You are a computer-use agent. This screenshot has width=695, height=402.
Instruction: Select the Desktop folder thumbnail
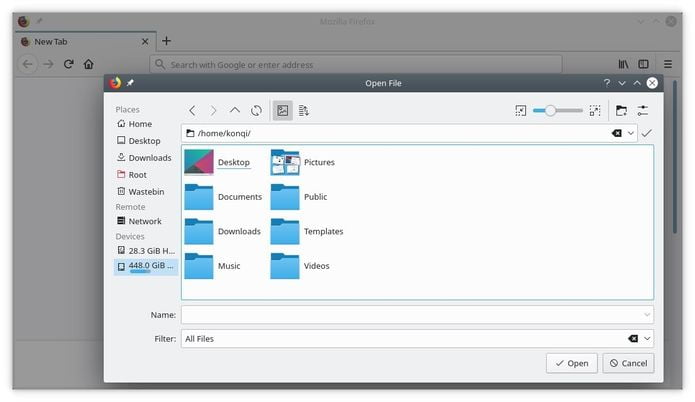click(199, 162)
